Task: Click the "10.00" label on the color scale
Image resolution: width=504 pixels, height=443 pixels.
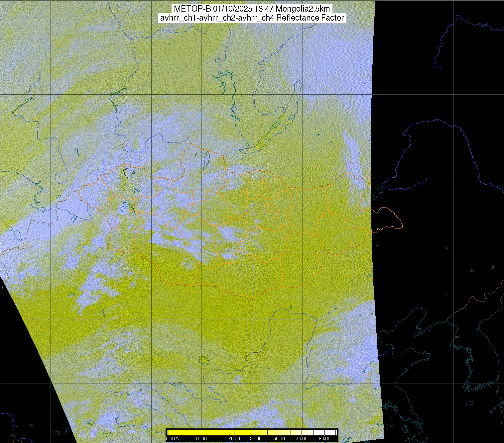Action: (x=201, y=439)
